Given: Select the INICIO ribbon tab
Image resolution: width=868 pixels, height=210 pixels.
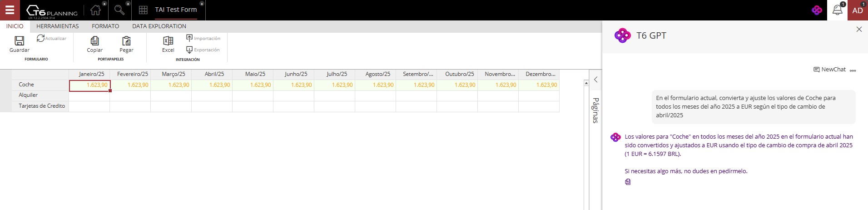Looking at the screenshot, I should pos(15,26).
